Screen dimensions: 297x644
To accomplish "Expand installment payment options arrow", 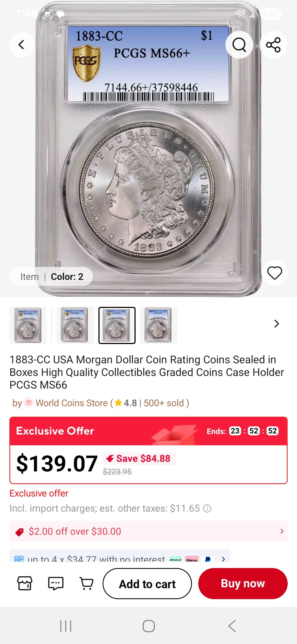I will click(x=223, y=559).
